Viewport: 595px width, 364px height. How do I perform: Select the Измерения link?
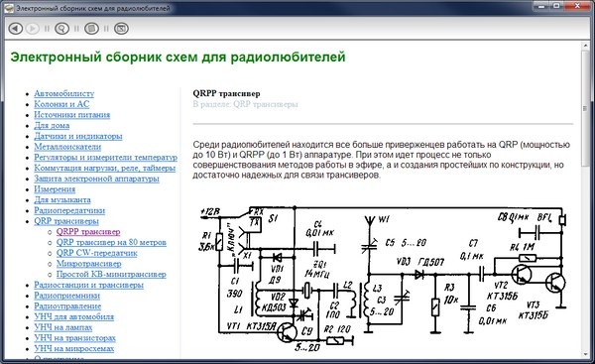click(x=55, y=189)
